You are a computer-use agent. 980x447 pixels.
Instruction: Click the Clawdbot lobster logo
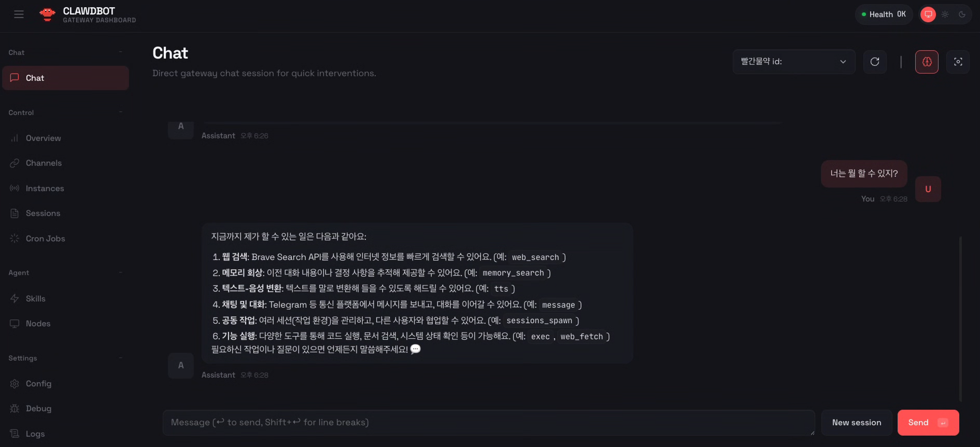pyautogui.click(x=47, y=15)
